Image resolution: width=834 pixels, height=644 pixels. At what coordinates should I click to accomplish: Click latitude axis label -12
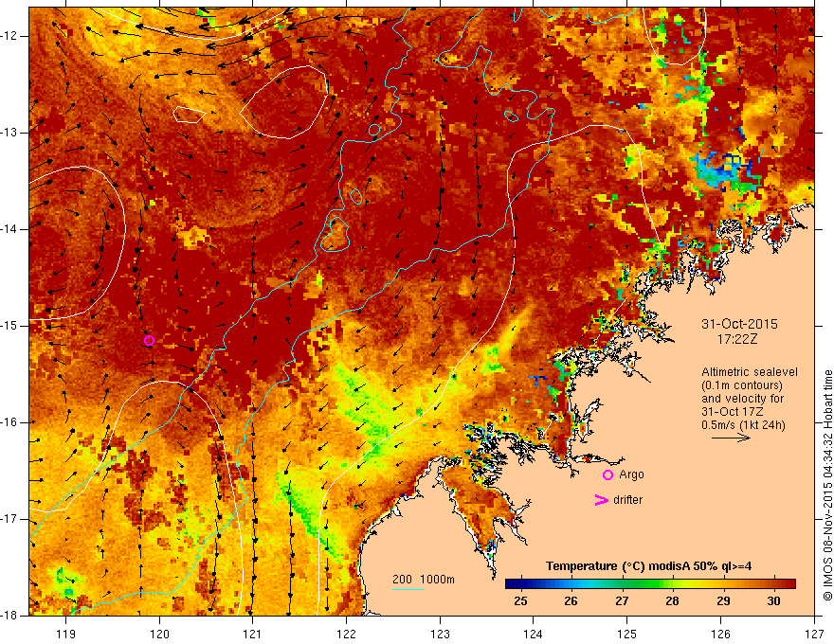[10, 36]
